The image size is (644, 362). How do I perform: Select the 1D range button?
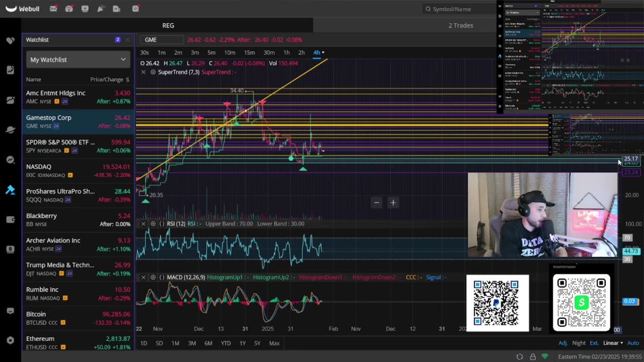[x=143, y=343]
